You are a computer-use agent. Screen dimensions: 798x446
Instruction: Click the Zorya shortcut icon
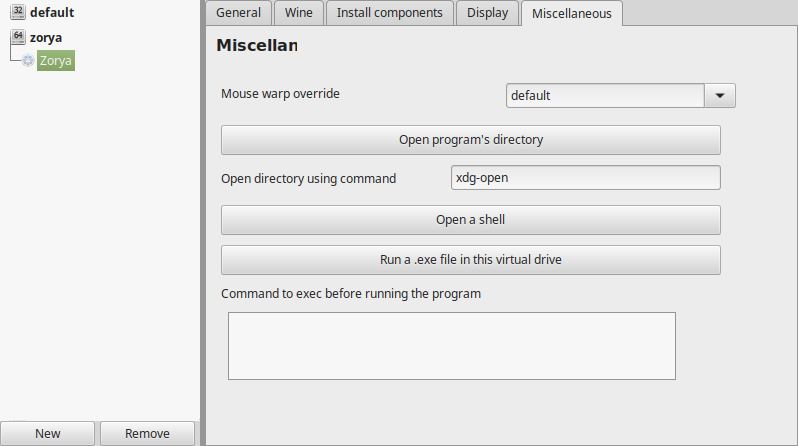(28, 61)
